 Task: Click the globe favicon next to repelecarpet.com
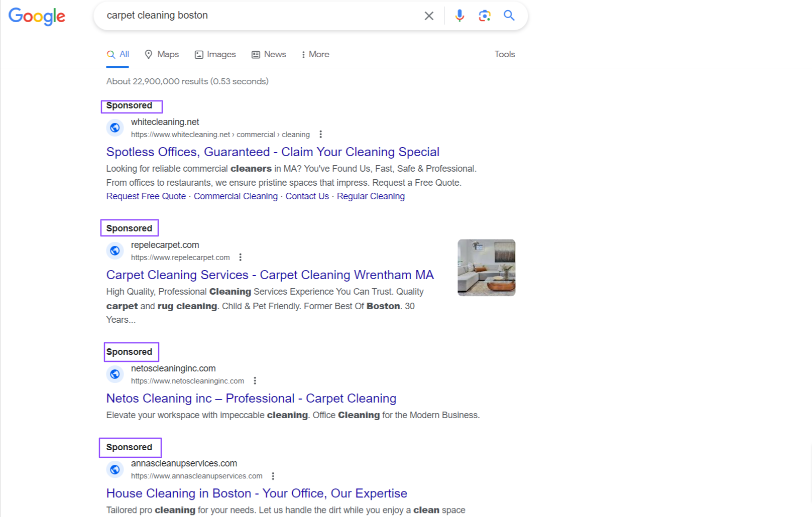click(115, 250)
